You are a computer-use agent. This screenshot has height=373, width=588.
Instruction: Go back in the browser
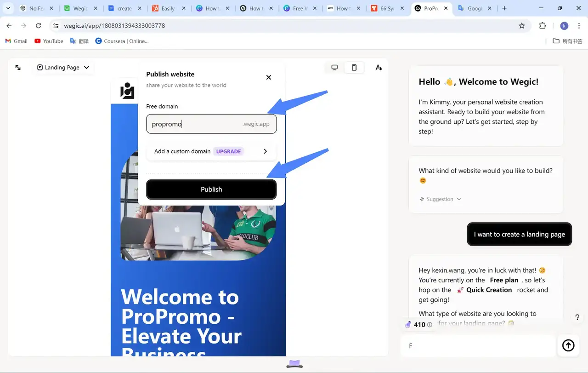[9, 26]
